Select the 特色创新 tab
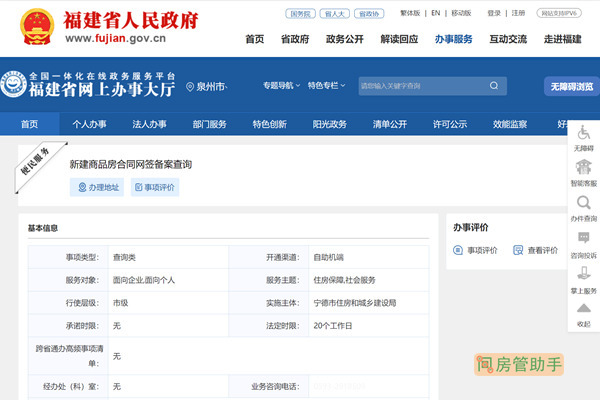Image resolution: width=600 pixels, height=400 pixels. pyautogui.click(x=269, y=124)
